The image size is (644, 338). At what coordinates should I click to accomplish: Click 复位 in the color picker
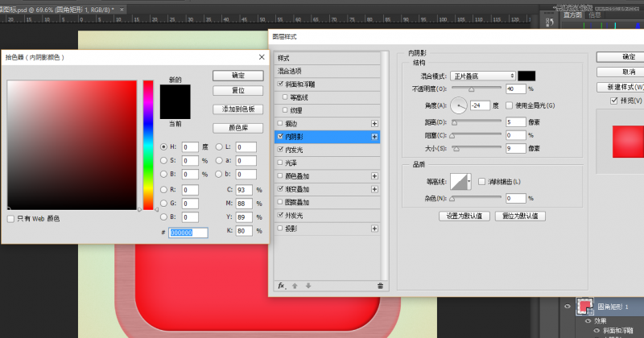click(238, 90)
